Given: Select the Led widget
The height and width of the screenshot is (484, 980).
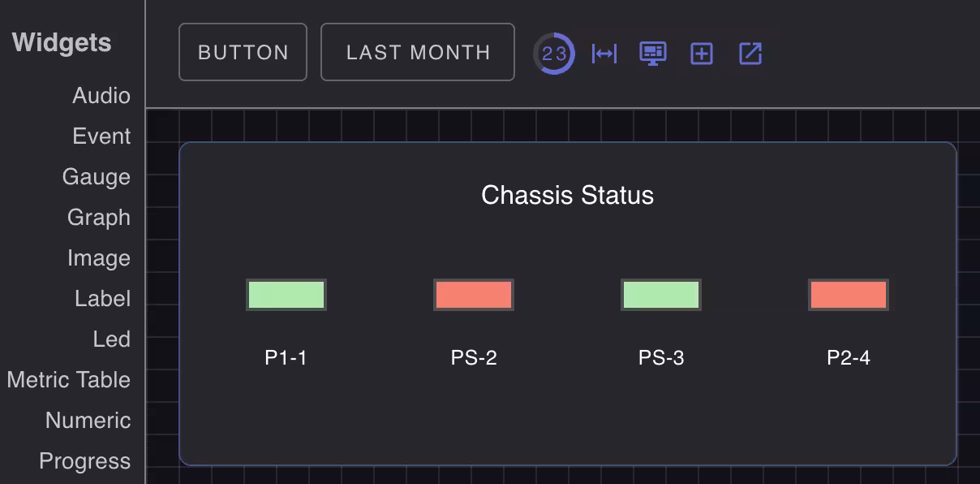Looking at the screenshot, I should pos(111,339).
